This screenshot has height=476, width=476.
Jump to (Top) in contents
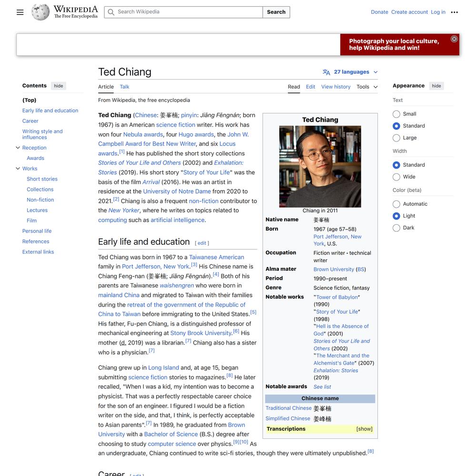tap(29, 100)
